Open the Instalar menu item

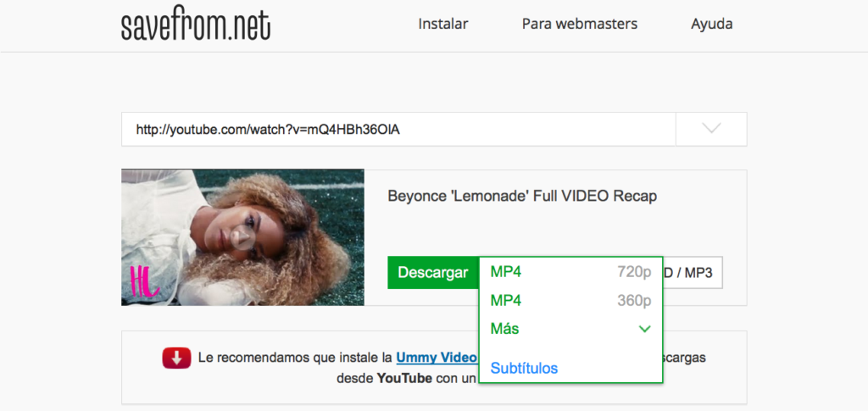443,25
